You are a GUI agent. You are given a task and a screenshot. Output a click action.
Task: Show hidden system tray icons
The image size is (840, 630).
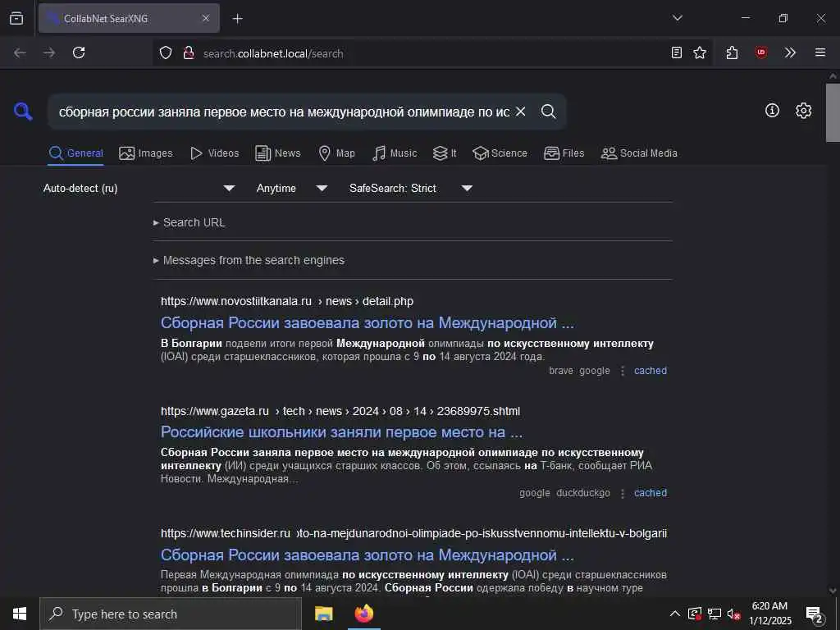pos(675,614)
